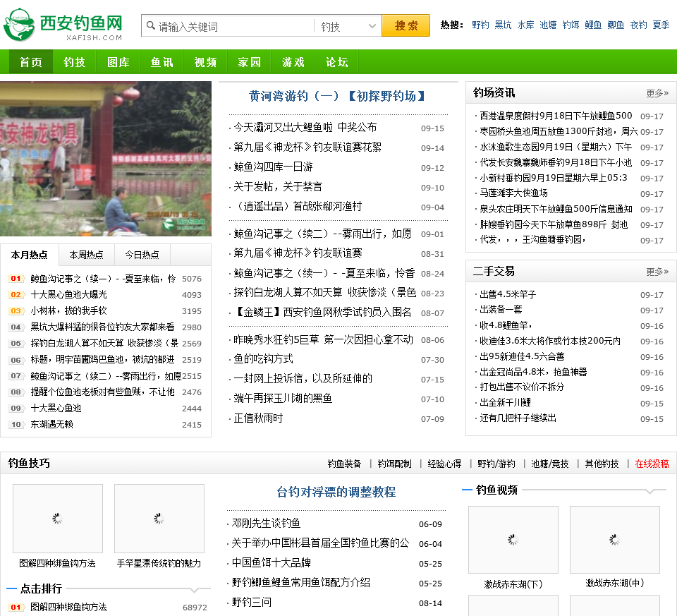Click rank badge 01 for 鲸鱼沟记事之（续一）
Viewport: 677px width, 616px height.
(x=16, y=279)
